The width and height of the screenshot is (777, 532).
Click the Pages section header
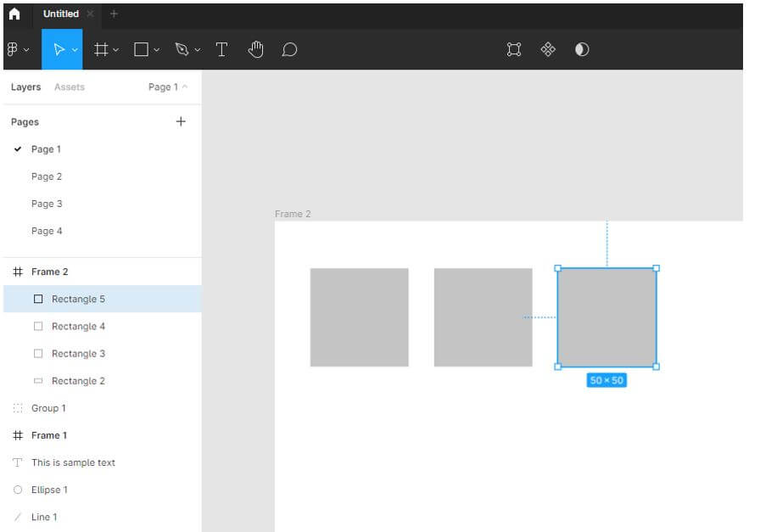coord(25,122)
